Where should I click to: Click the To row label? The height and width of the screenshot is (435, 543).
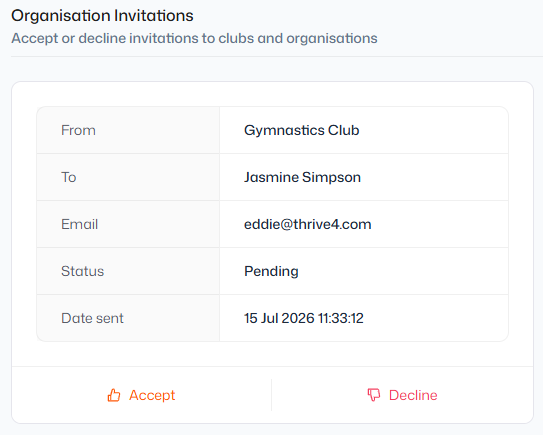69,177
